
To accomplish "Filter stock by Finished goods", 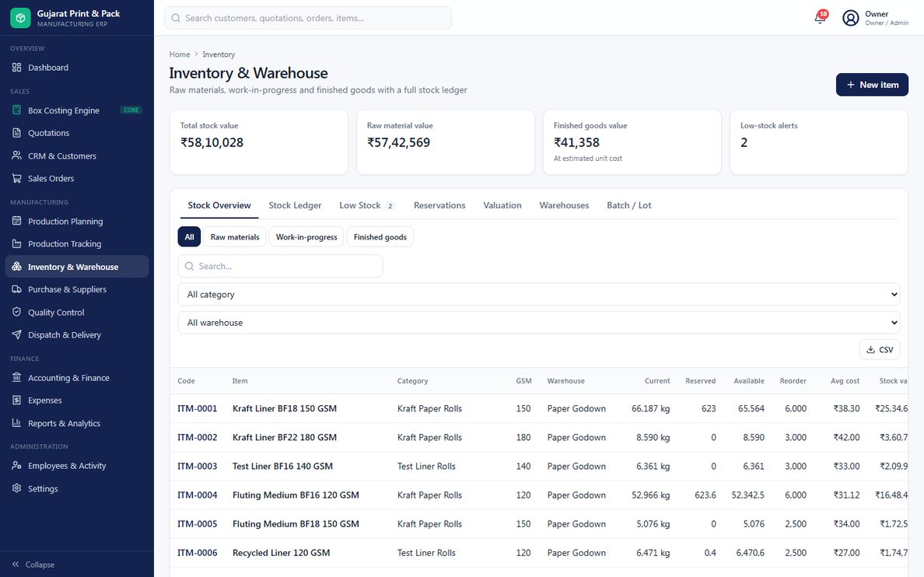I will pyautogui.click(x=380, y=237).
